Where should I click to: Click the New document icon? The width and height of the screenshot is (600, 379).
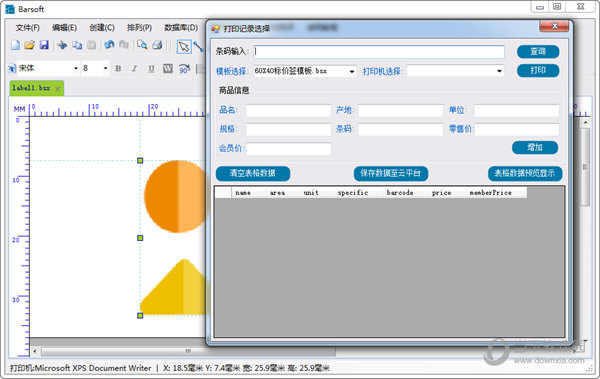(15, 45)
